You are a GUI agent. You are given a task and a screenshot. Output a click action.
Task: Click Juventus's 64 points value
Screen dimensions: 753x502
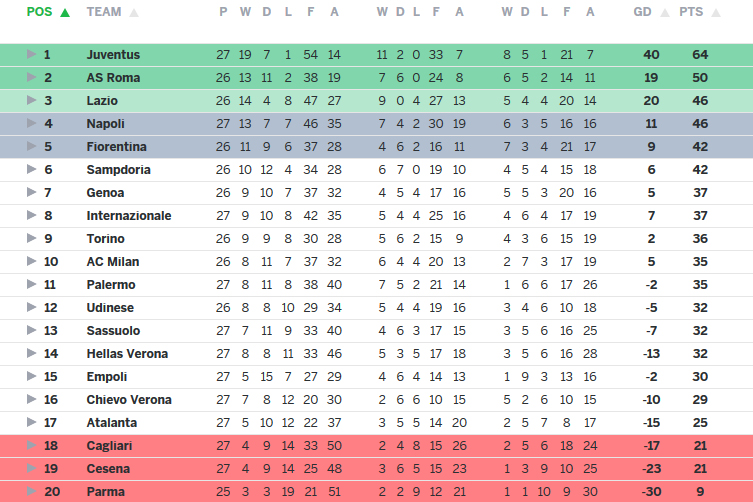tap(700, 54)
